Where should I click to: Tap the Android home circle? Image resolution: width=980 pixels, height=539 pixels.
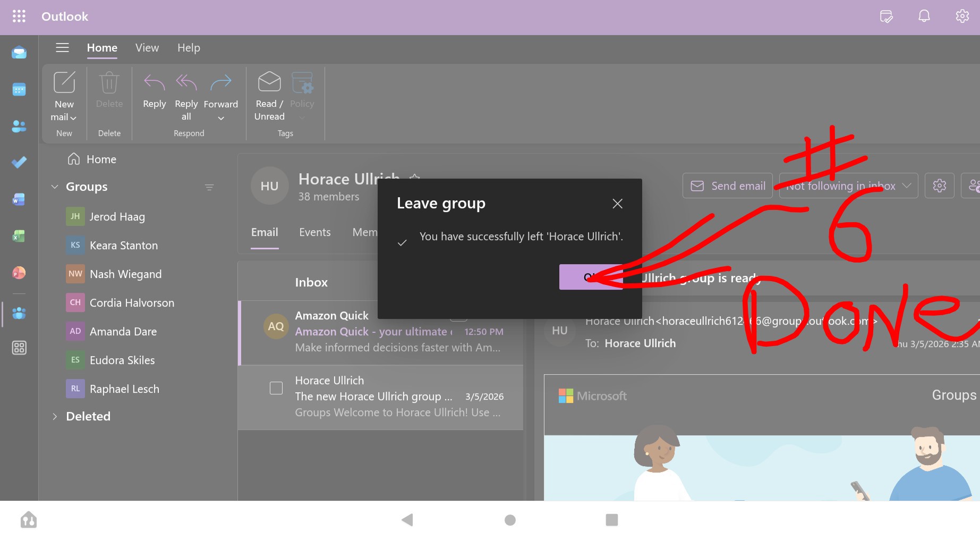coord(510,520)
